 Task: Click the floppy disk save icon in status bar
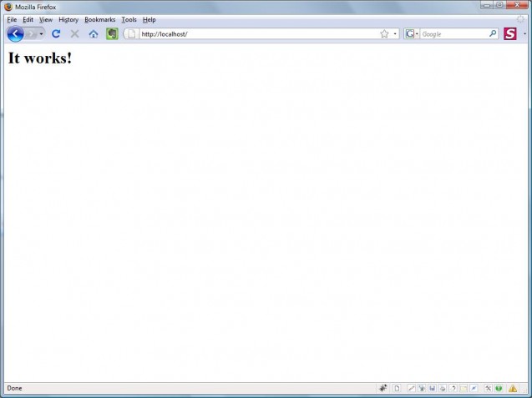click(433, 388)
